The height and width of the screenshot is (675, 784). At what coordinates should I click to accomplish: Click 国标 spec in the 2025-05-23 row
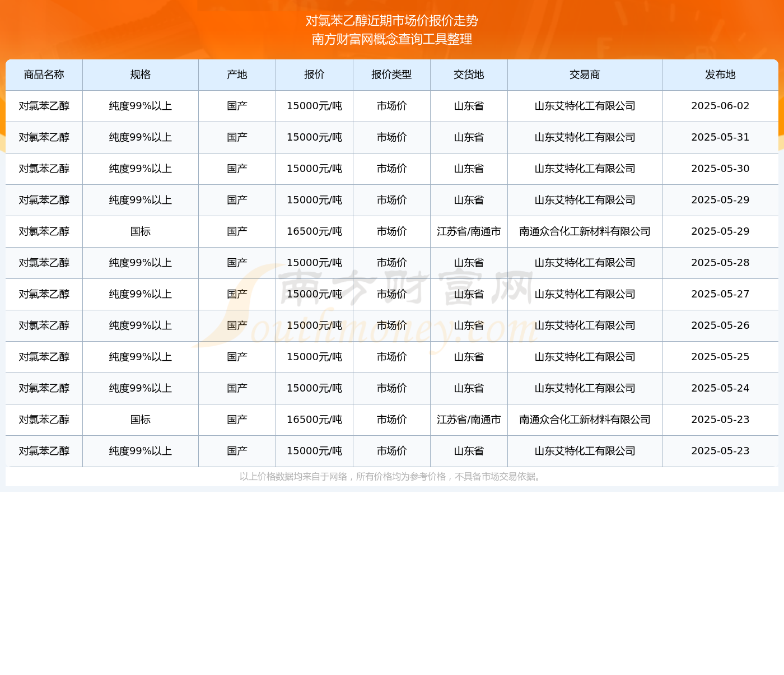pos(141,420)
